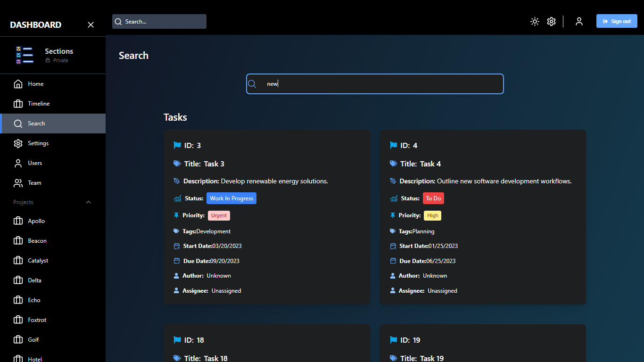Click 'Develop renewable energy solutions.' description text
Image resolution: width=644 pixels, height=362 pixels.
[274, 181]
